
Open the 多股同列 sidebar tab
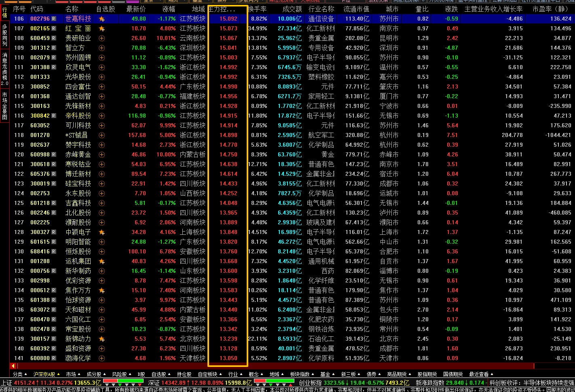coord(4,35)
